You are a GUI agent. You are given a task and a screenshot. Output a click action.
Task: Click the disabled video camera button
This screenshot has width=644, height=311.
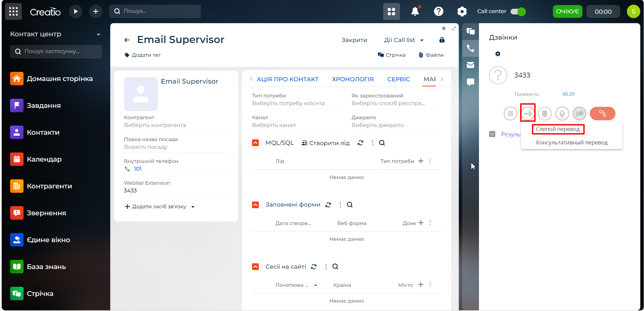579,114
